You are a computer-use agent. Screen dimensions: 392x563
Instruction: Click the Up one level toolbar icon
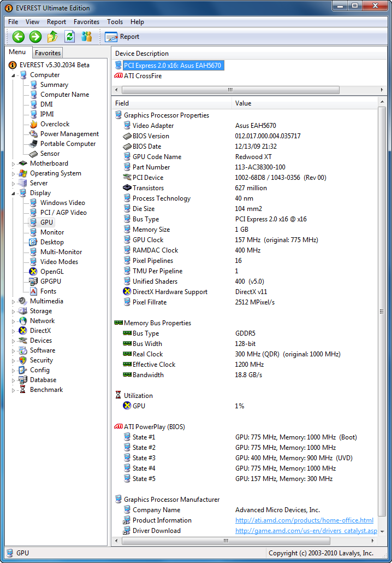(52, 36)
